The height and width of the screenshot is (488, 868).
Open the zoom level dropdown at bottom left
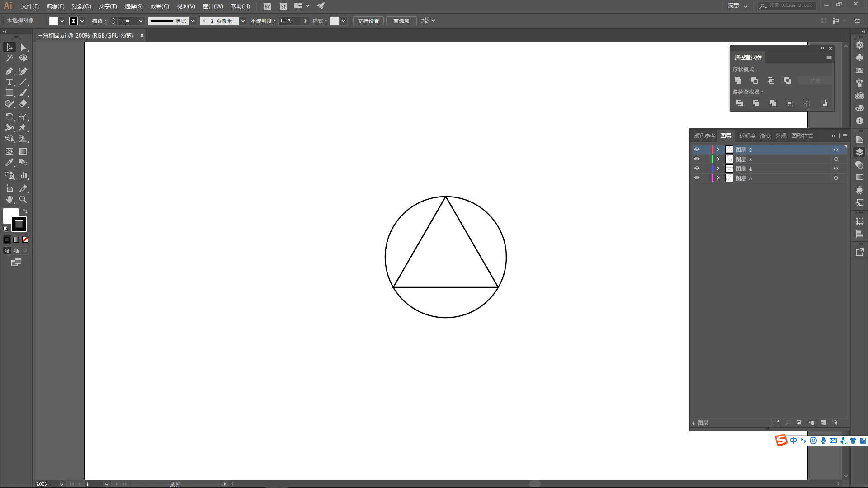point(61,484)
